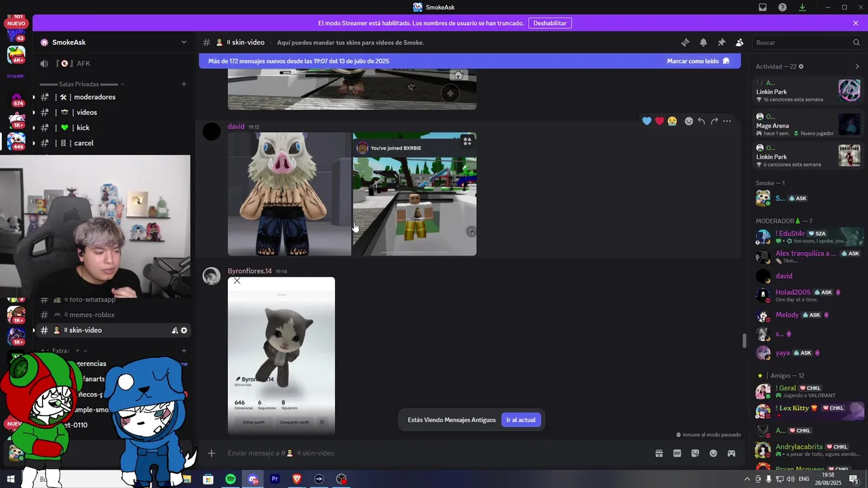Open emoji picker in message bar
868x488 pixels.
tap(713, 453)
